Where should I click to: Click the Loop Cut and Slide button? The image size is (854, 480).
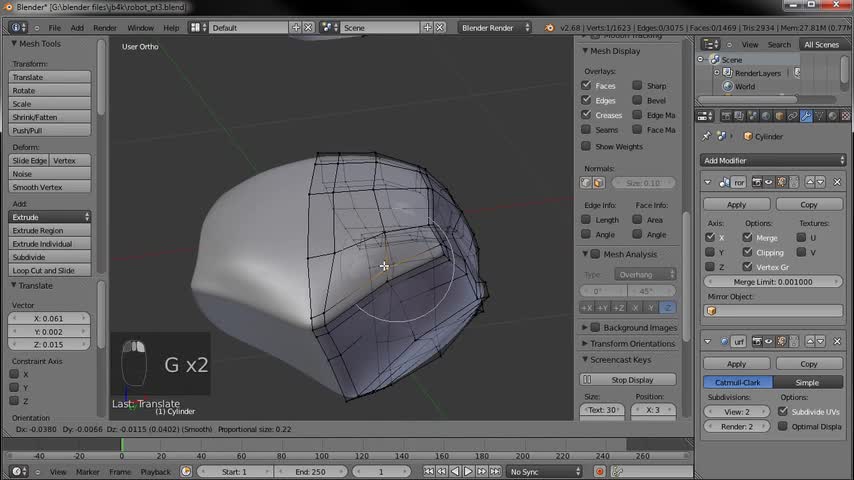[x=50, y=270]
